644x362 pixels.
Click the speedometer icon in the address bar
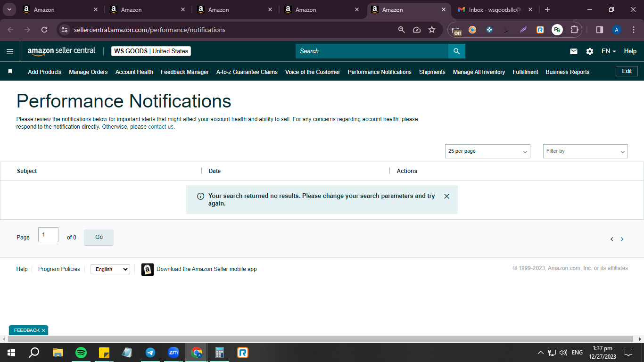(x=417, y=30)
